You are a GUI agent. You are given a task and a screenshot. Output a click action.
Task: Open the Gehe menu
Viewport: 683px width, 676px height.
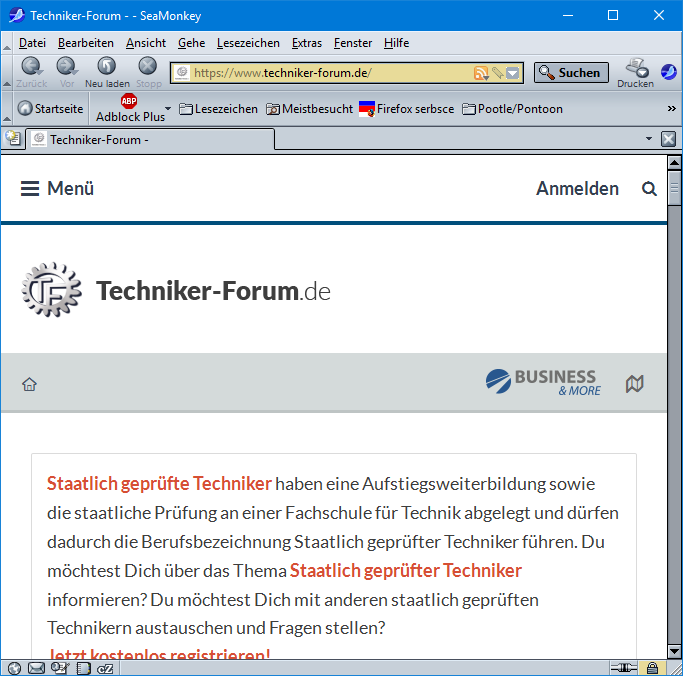(x=192, y=43)
